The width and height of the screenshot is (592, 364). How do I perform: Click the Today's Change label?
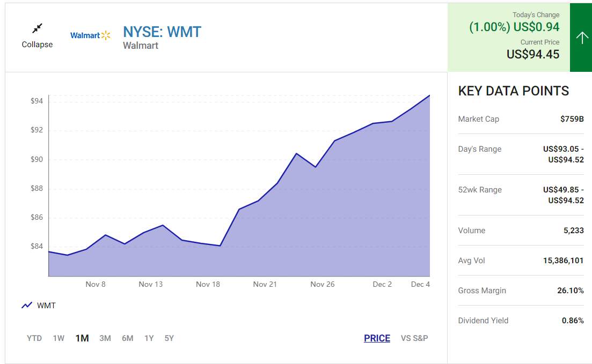click(x=536, y=14)
